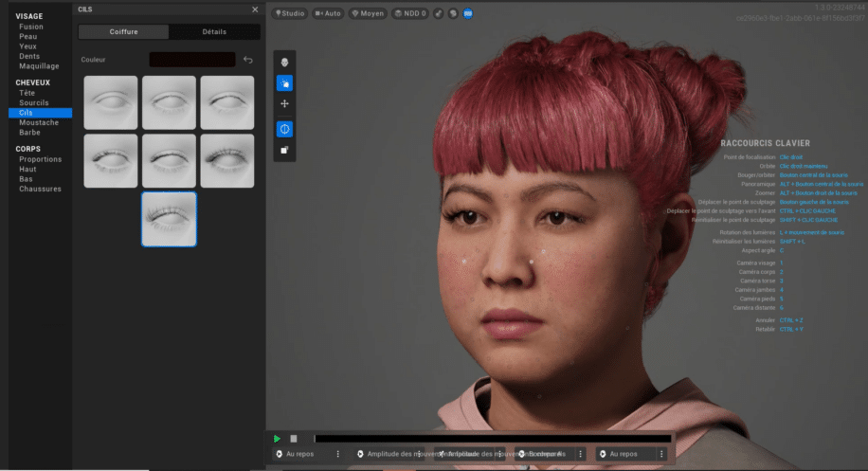The width and height of the screenshot is (868, 471).
Task: Open Bas under Corps
Action: tap(26, 179)
